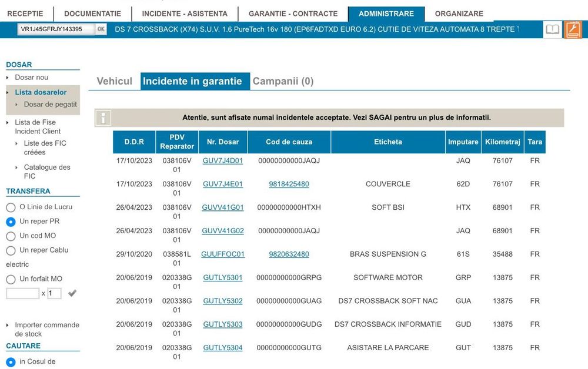
Task: Click 'COUVERCLE' label cell
Action: tap(388, 184)
